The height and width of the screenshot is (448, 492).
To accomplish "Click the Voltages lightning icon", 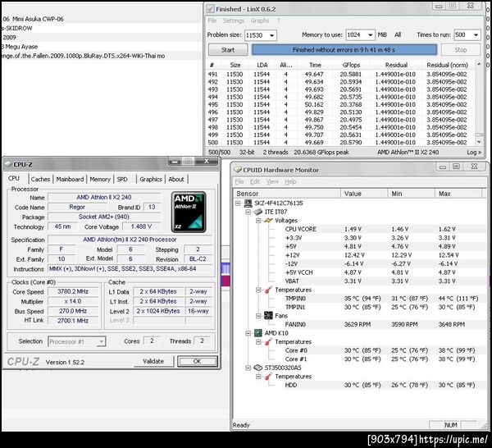I will [268, 221].
